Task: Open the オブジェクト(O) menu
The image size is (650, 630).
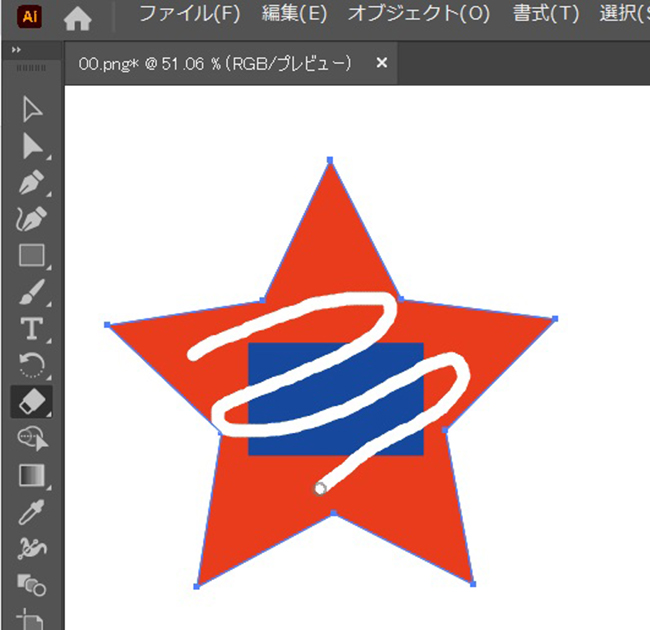Action: pyautogui.click(x=419, y=14)
